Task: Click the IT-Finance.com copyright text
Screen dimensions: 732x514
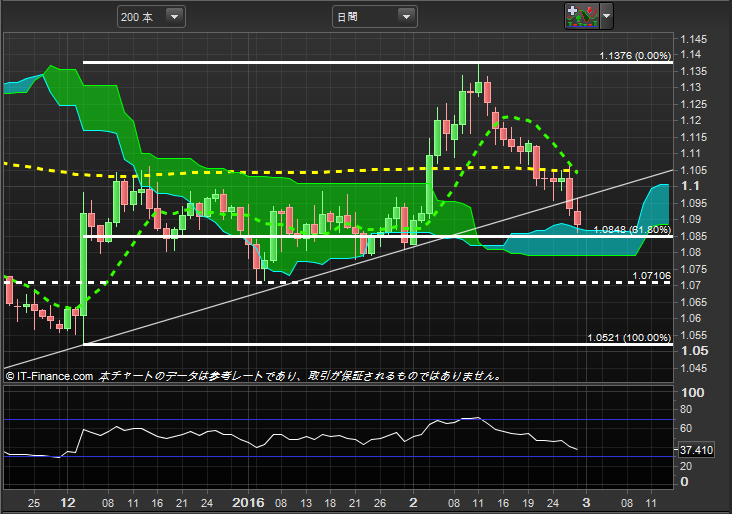Action: (49, 376)
